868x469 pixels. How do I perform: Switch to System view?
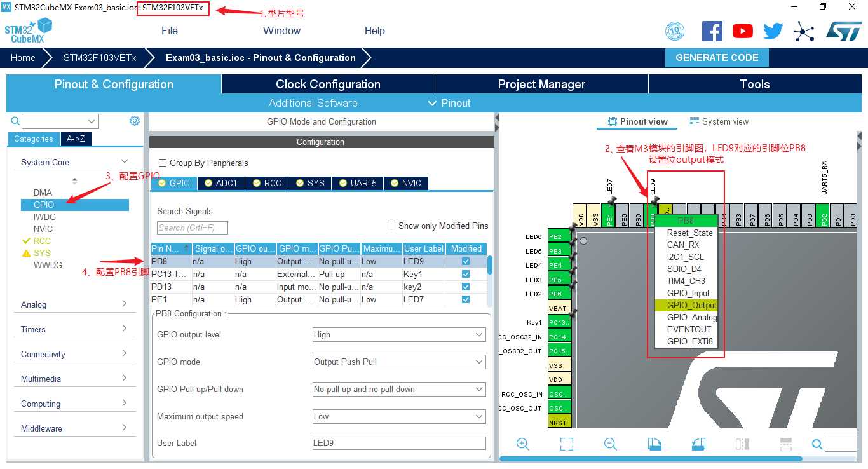719,121
